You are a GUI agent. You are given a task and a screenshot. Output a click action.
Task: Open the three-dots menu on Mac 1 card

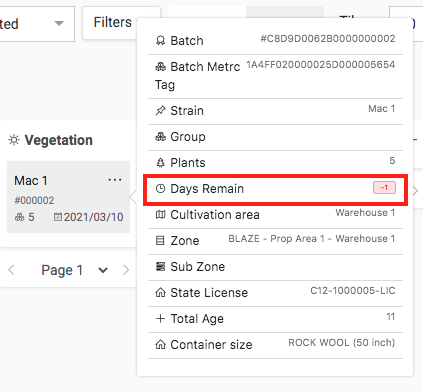(x=115, y=180)
